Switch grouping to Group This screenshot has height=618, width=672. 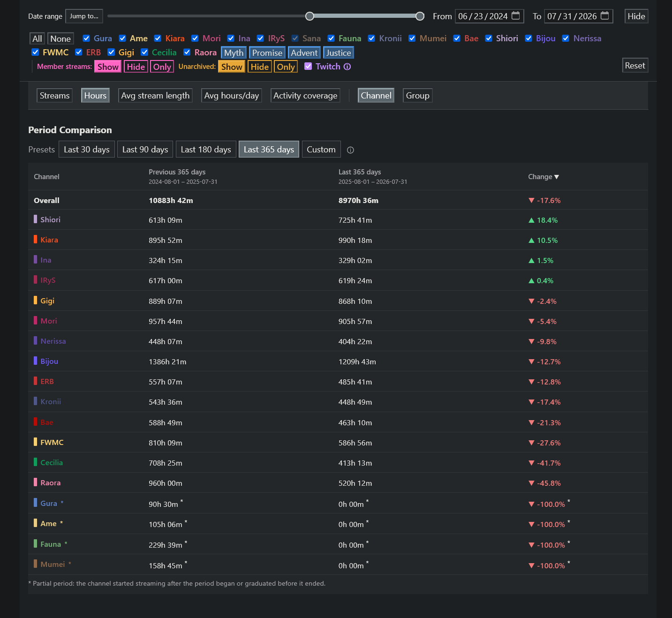click(x=418, y=96)
